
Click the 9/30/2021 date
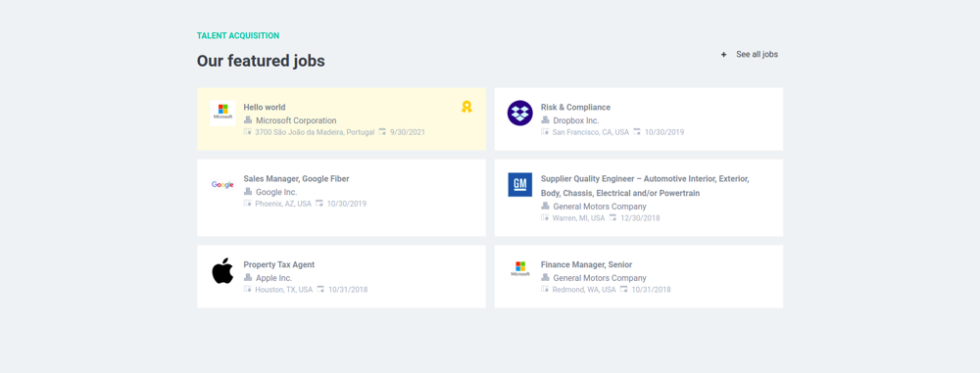point(408,132)
